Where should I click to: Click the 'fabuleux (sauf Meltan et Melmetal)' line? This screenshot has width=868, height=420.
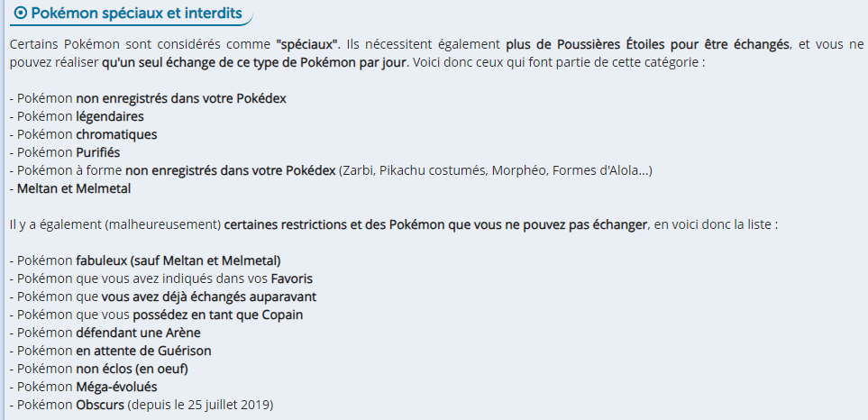coord(178,260)
